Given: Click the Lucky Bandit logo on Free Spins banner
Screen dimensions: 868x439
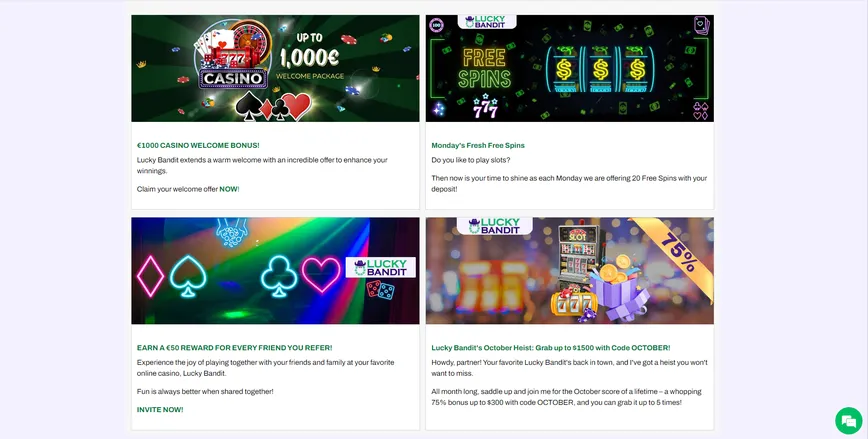Looking at the screenshot, I should 487,22.
